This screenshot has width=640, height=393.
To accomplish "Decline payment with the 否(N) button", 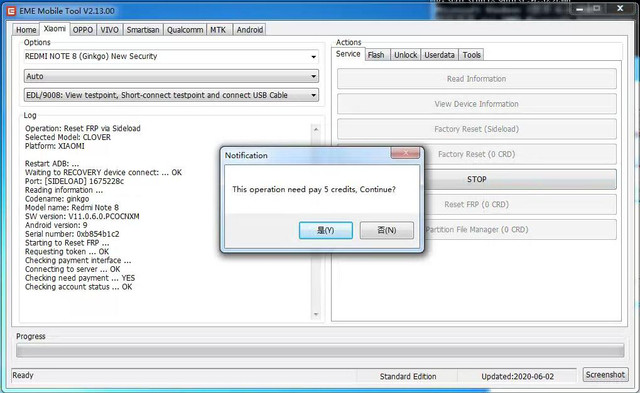I will (x=387, y=230).
